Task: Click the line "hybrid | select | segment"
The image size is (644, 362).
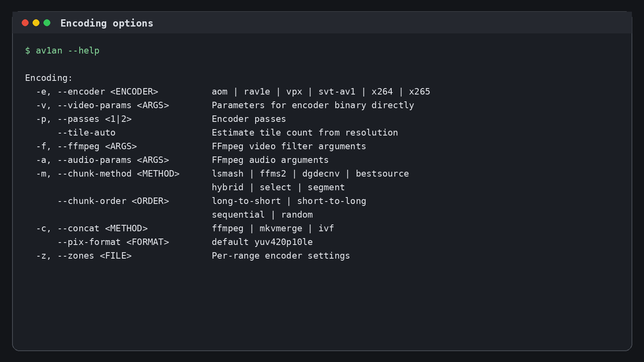Action: click(x=278, y=187)
